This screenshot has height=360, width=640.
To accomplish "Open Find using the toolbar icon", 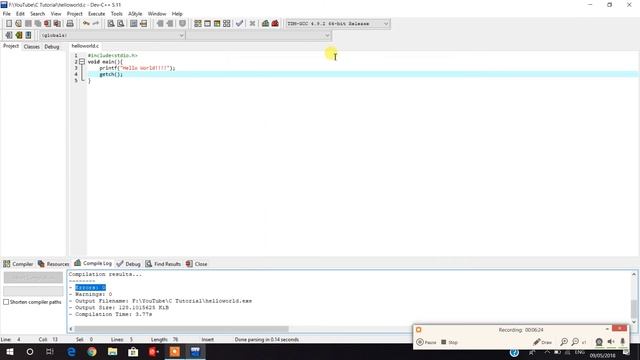I will tap(111, 24).
